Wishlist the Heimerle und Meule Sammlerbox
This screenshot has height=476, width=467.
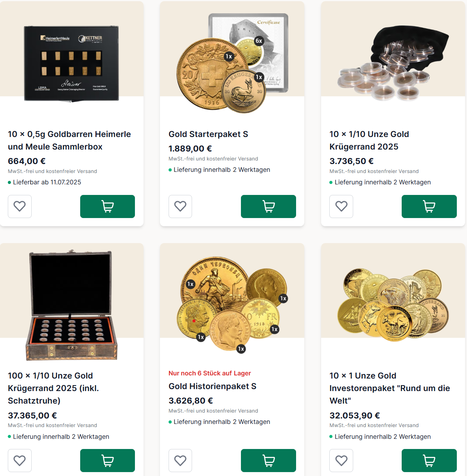point(20,206)
